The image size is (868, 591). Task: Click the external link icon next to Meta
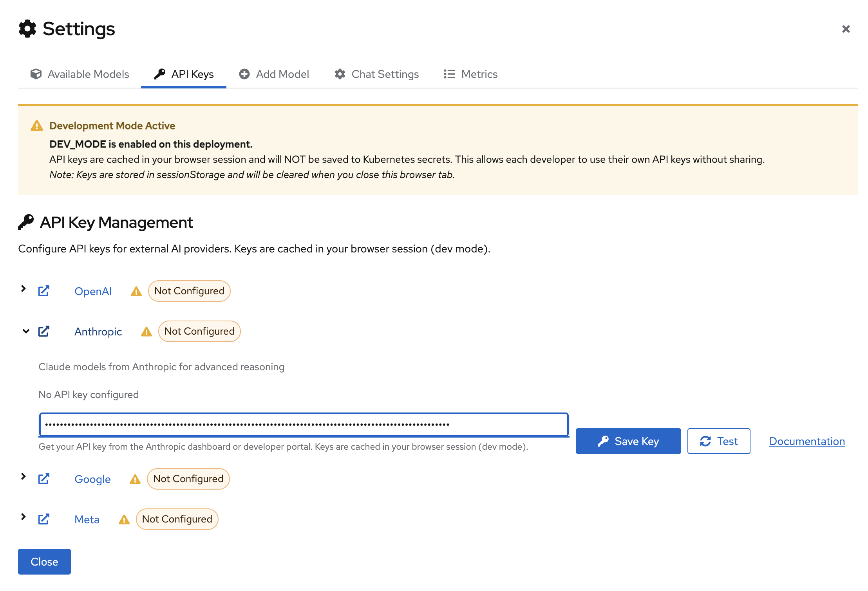[x=44, y=519]
